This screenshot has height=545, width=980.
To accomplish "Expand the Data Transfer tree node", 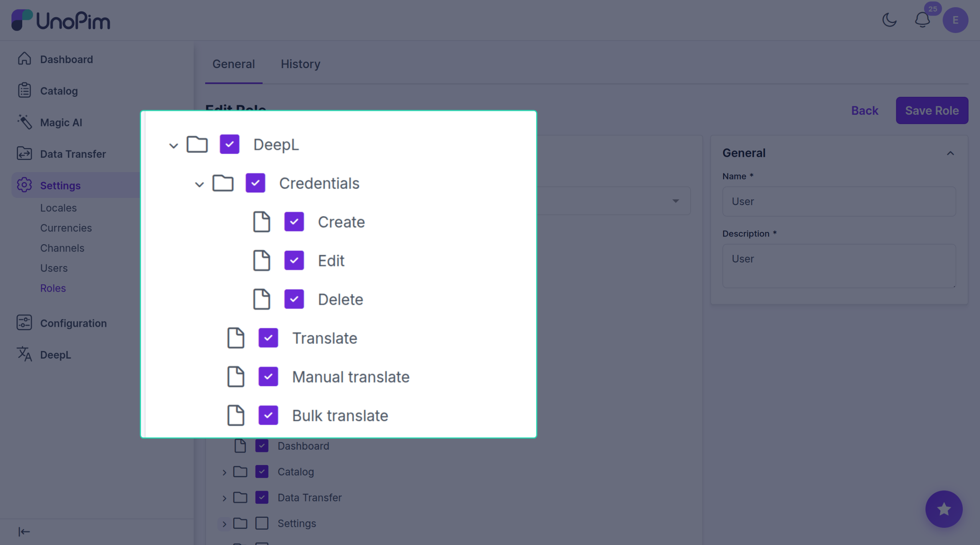I will pyautogui.click(x=225, y=498).
